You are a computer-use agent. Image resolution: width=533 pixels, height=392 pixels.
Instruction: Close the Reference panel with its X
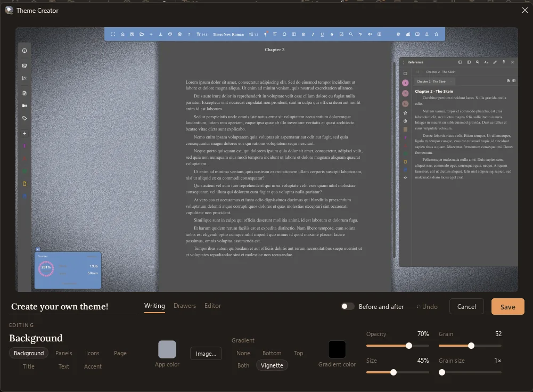click(x=512, y=62)
